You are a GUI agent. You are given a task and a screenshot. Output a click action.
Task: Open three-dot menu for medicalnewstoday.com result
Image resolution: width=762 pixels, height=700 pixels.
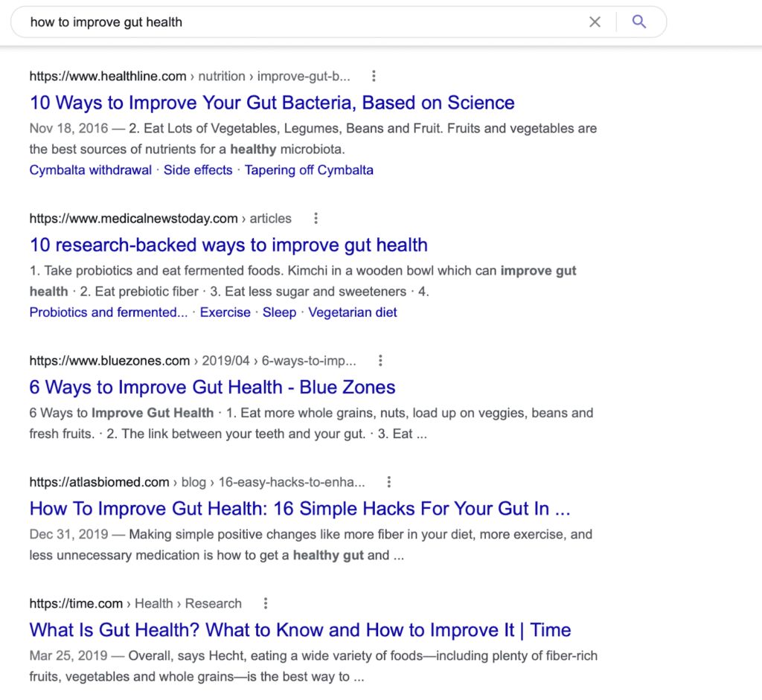316,218
